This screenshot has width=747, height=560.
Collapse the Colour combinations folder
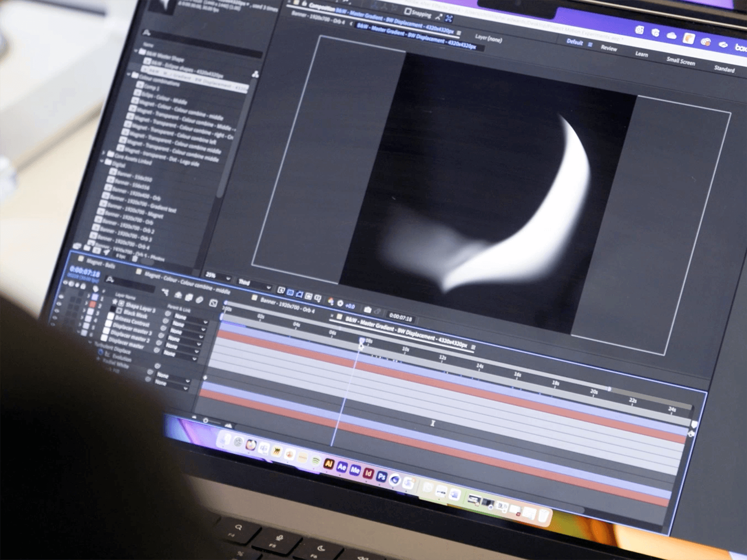(x=129, y=74)
